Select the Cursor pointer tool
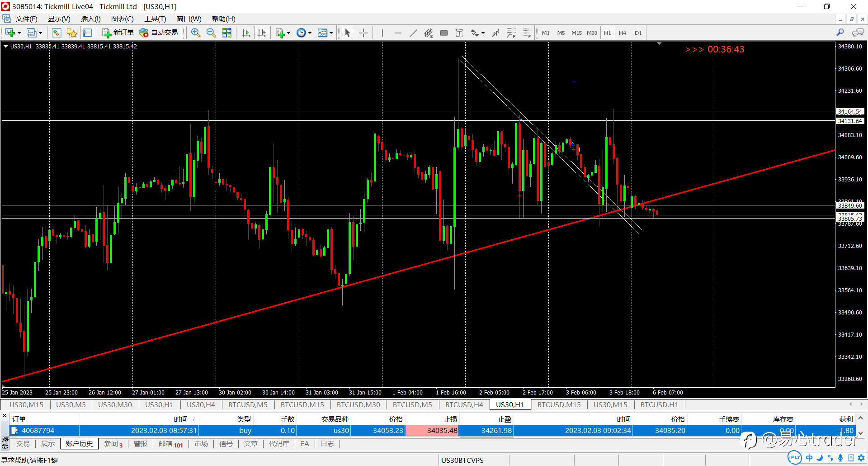The width and height of the screenshot is (868, 466). pyautogui.click(x=348, y=33)
